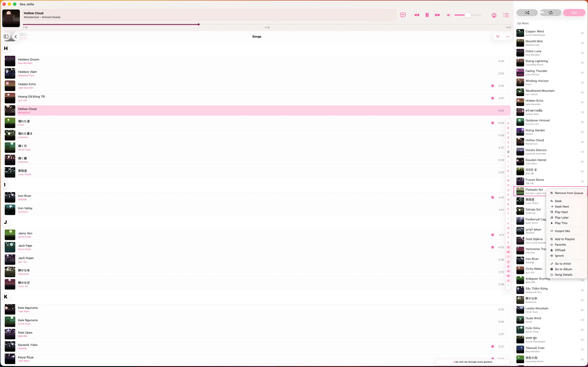Open the AirPlay output icon
The height and width of the screenshot is (367, 588).
tap(494, 15)
